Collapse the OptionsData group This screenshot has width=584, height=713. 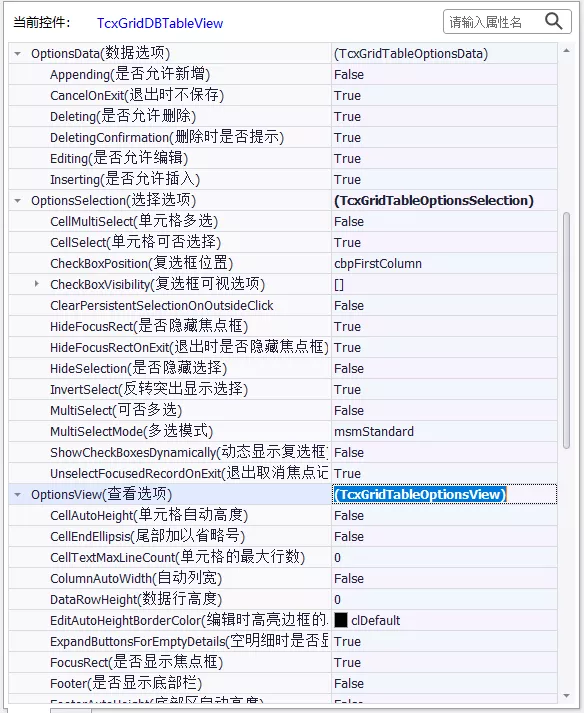pos(17,54)
